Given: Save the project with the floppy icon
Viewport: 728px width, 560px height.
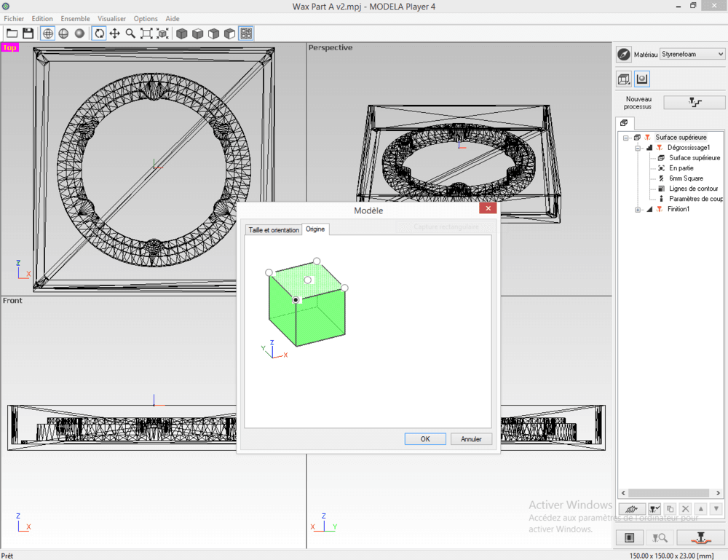Looking at the screenshot, I should click(x=28, y=33).
